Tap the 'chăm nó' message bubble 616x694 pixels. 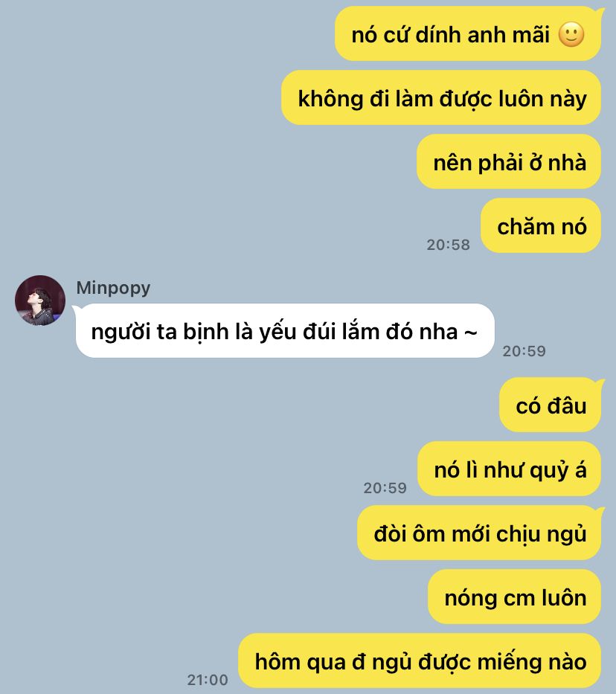click(x=541, y=225)
